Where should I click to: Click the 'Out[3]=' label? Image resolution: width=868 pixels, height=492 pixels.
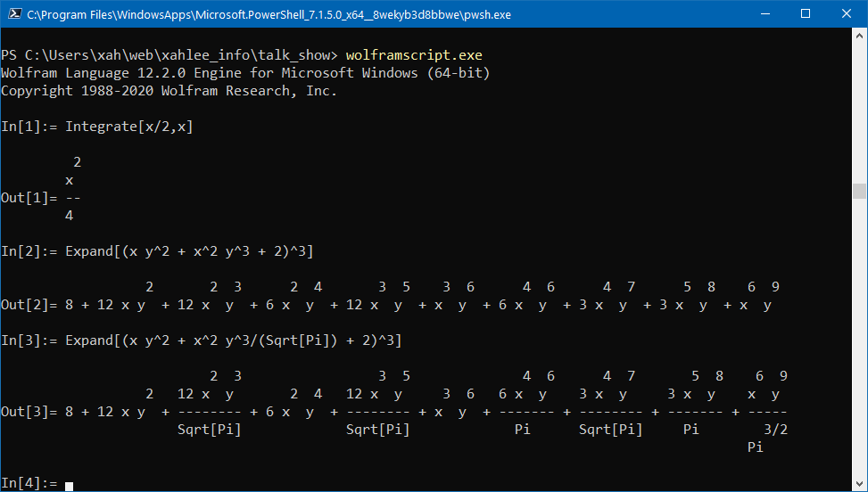29,412
